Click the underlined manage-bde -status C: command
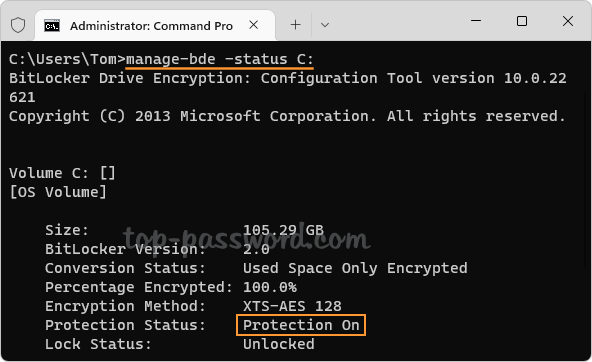The height and width of the screenshot is (362, 592). (x=219, y=59)
